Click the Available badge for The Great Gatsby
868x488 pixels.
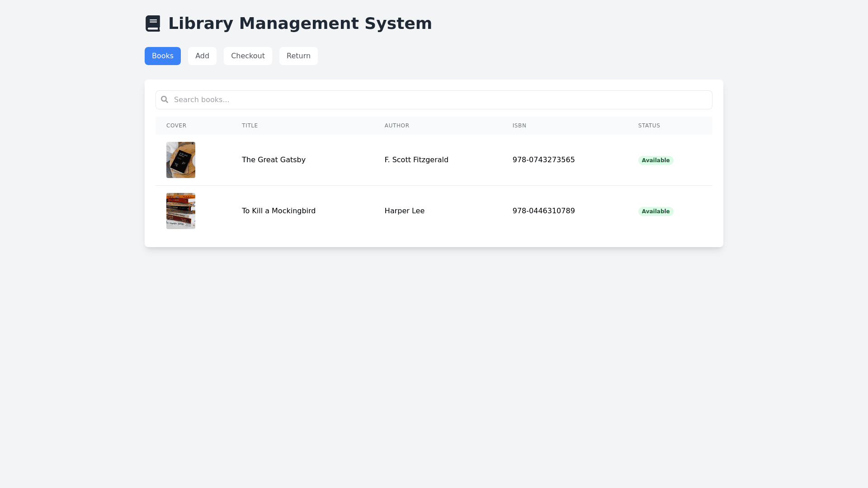click(656, 160)
